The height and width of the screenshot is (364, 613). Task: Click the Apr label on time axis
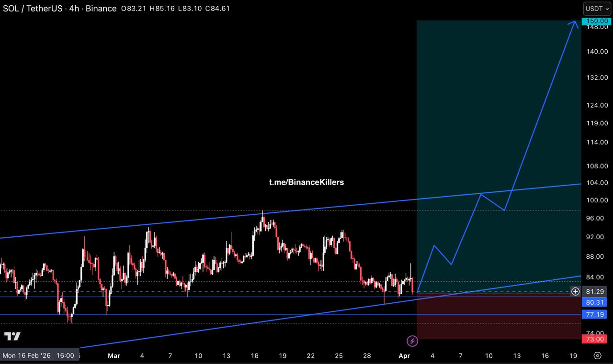[404, 355]
